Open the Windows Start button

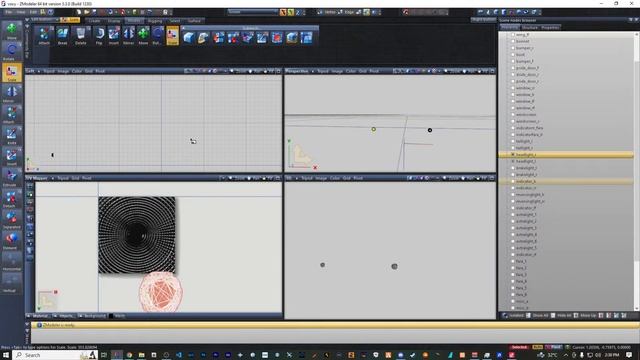6,355
